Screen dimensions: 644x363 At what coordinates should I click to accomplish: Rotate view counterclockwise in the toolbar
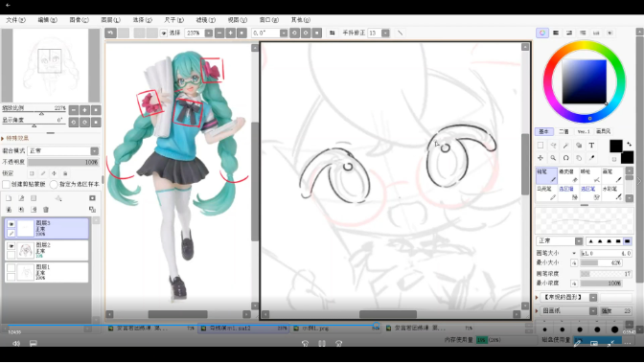(294, 33)
